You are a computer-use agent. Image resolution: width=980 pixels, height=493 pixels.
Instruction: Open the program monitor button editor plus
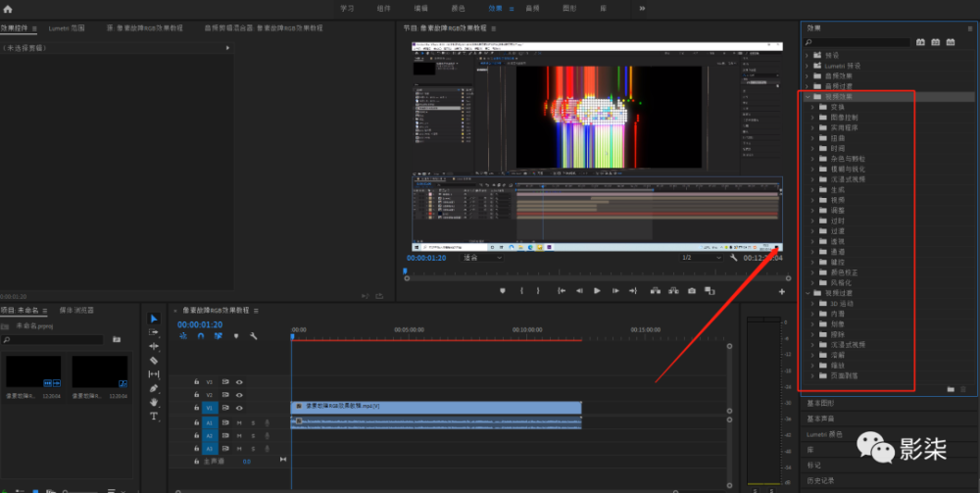coord(781,291)
